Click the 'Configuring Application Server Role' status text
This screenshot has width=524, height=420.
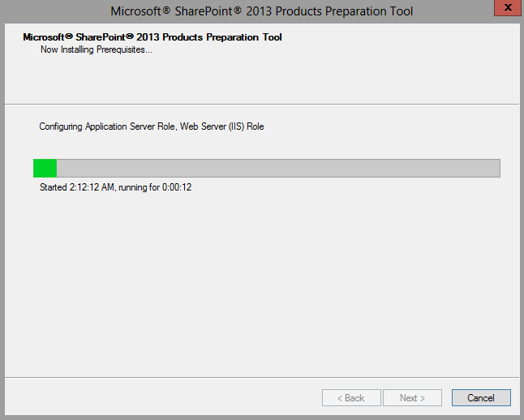pos(107,126)
